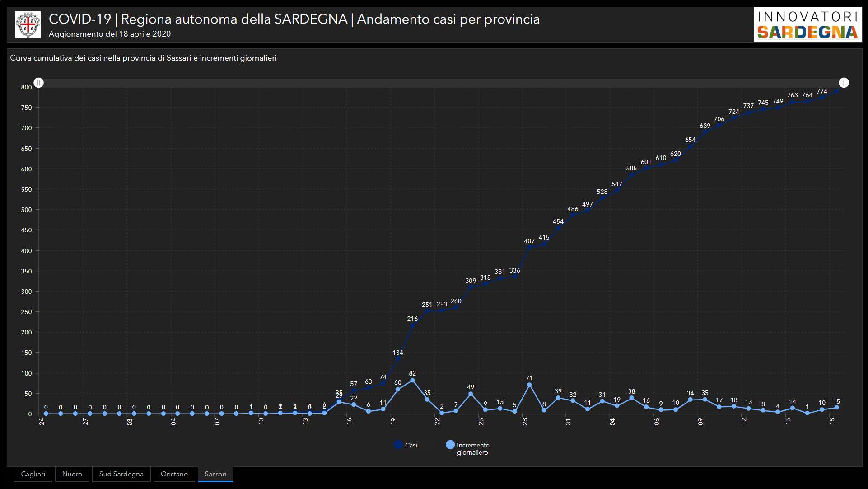Image resolution: width=868 pixels, height=489 pixels.
Task: Switch to the Cagliari tab
Action: pos(33,474)
